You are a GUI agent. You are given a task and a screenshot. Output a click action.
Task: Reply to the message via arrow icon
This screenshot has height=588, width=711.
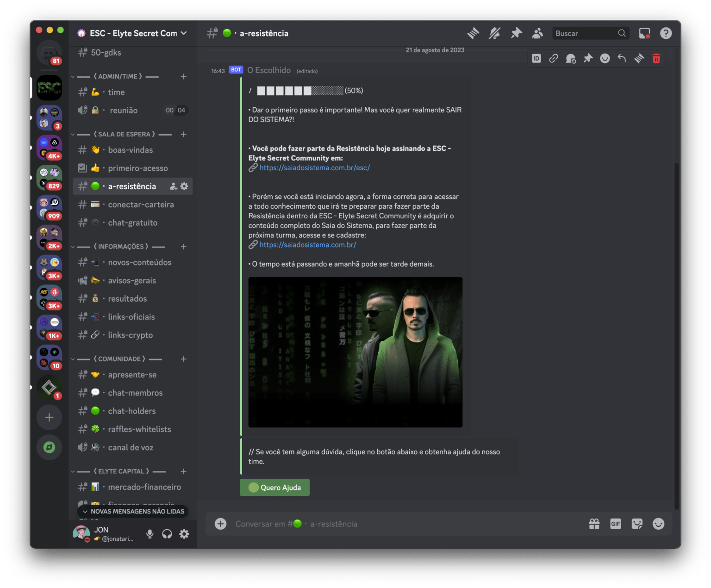tap(622, 58)
